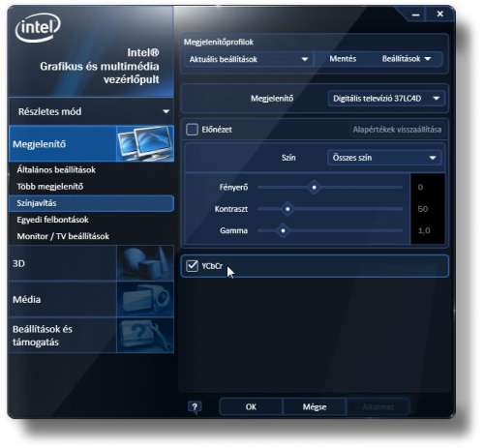Open the Aktuális beállítások profile dropdown
This screenshot has width=484, height=448.
point(248,59)
